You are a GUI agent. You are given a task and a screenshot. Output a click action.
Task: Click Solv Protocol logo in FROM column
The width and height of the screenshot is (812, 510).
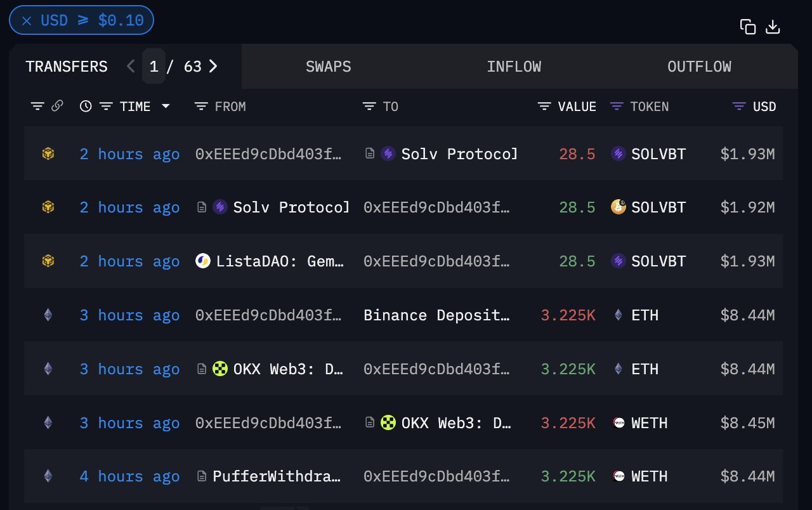click(220, 207)
